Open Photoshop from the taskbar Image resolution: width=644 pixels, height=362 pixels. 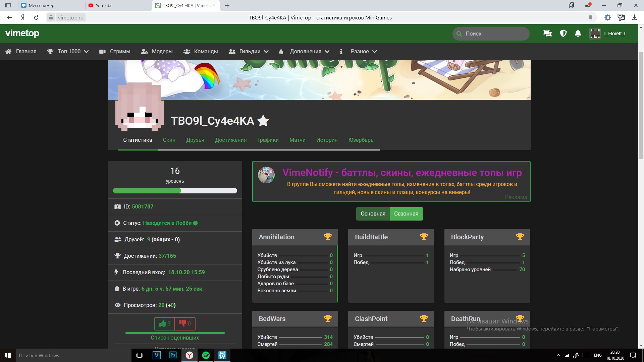[173, 355]
